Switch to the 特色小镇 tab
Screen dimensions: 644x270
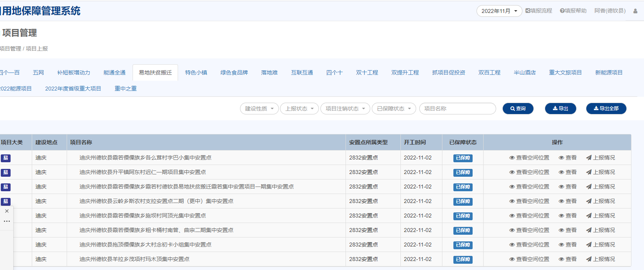(196, 72)
